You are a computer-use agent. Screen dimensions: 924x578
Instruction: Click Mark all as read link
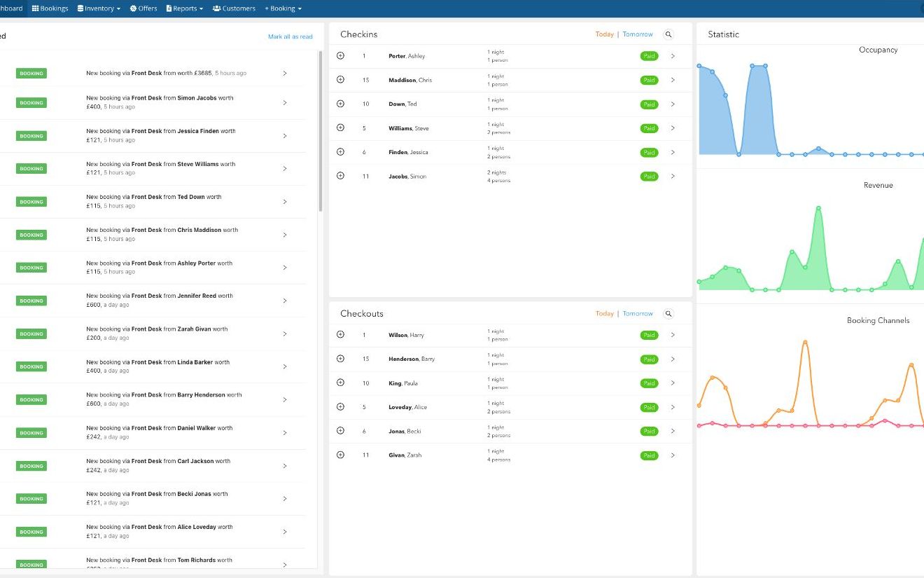pyautogui.click(x=290, y=36)
